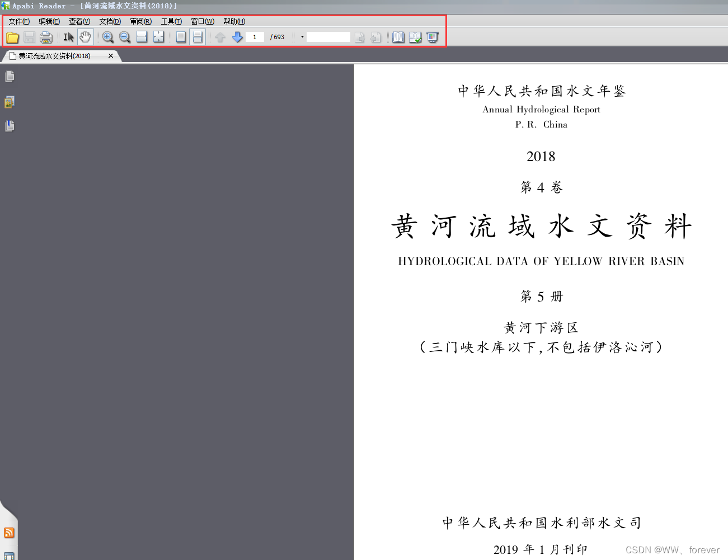Image resolution: width=728 pixels, height=560 pixels.
Task: Open the search options dropdown arrow
Action: [x=302, y=37]
